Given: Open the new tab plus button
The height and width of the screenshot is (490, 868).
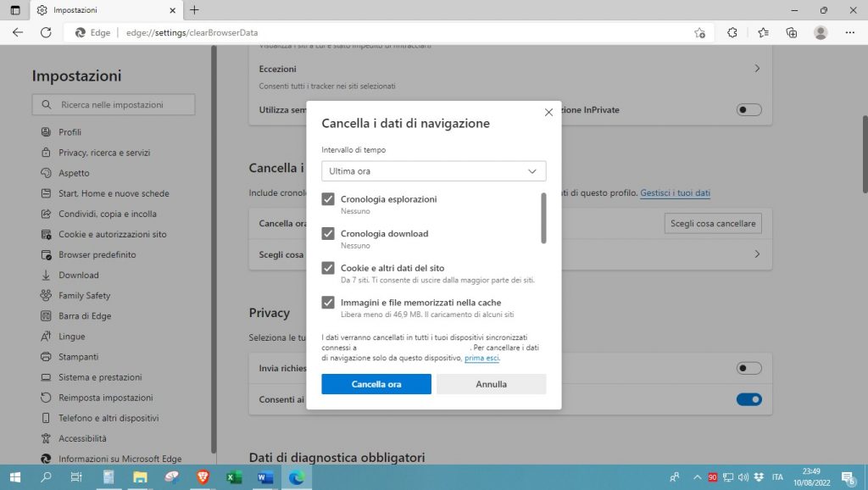Looking at the screenshot, I should [194, 10].
